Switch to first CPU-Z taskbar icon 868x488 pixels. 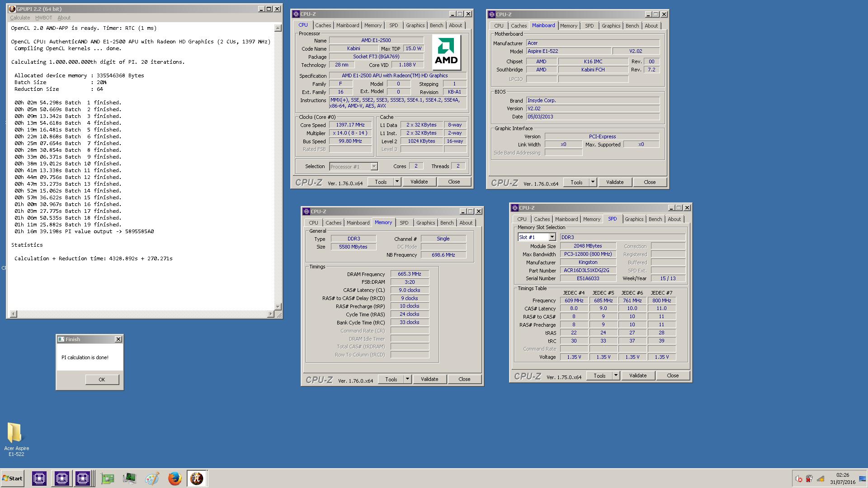click(x=39, y=479)
